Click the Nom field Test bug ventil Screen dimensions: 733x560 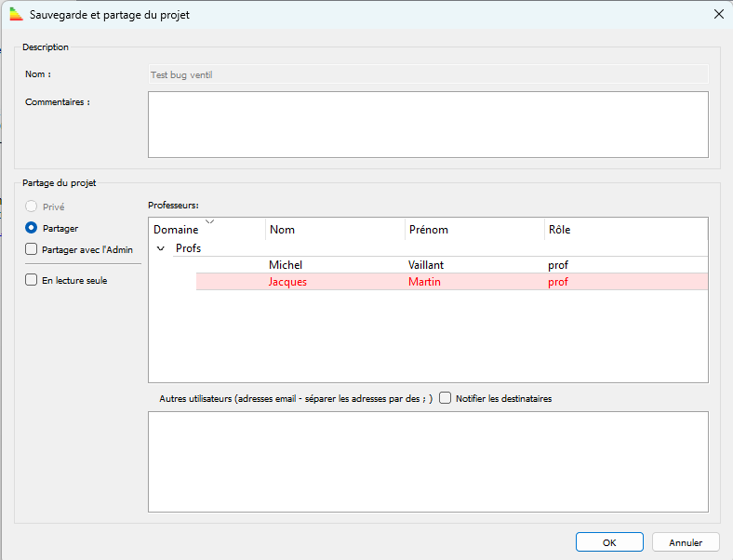[x=428, y=74]
